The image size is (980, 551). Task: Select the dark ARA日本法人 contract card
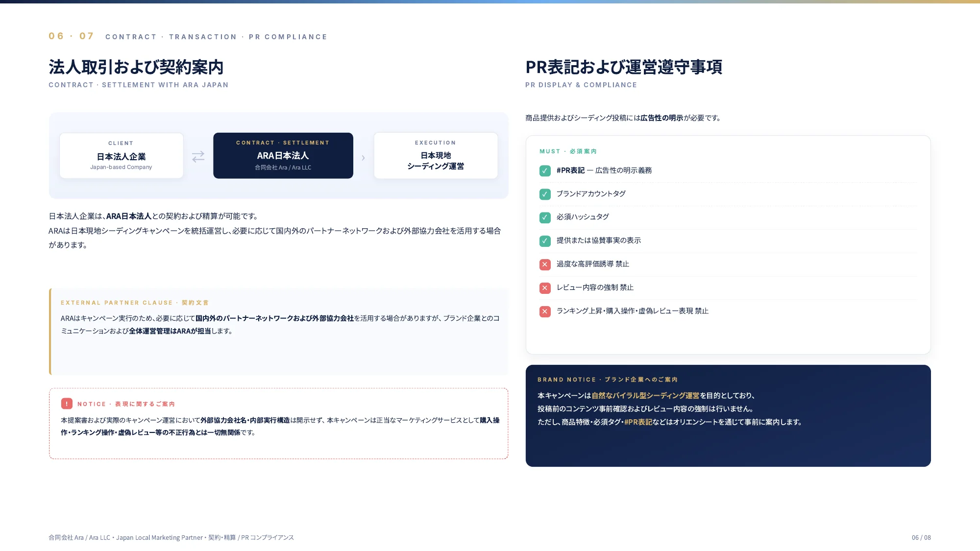coord(283,156)
